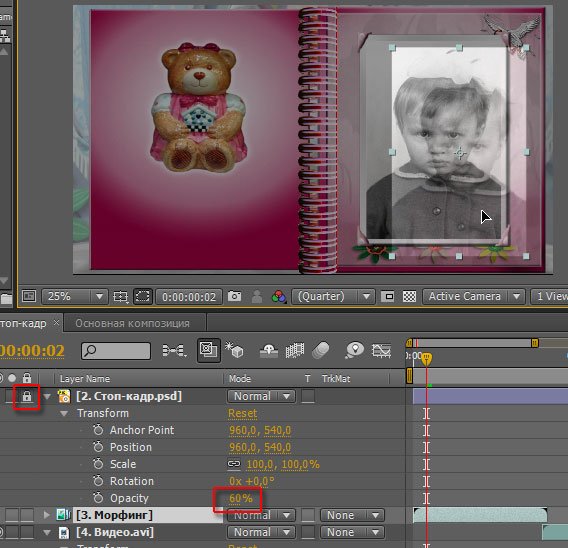Expand the 3. Морфинг layer
The height and width of the screenshot is (548, 568).
[46, 515]
